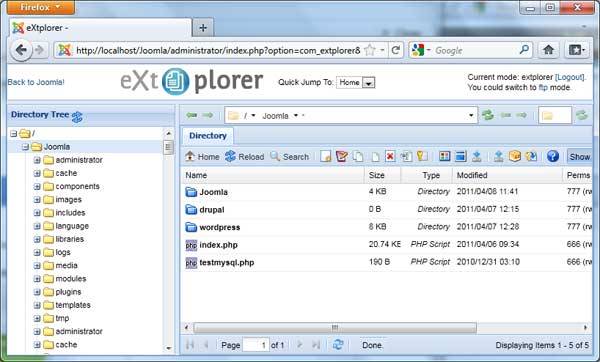Expand the images folder in the tree
Viewport: 600px width, 362px height.
[x=37, y=199]
